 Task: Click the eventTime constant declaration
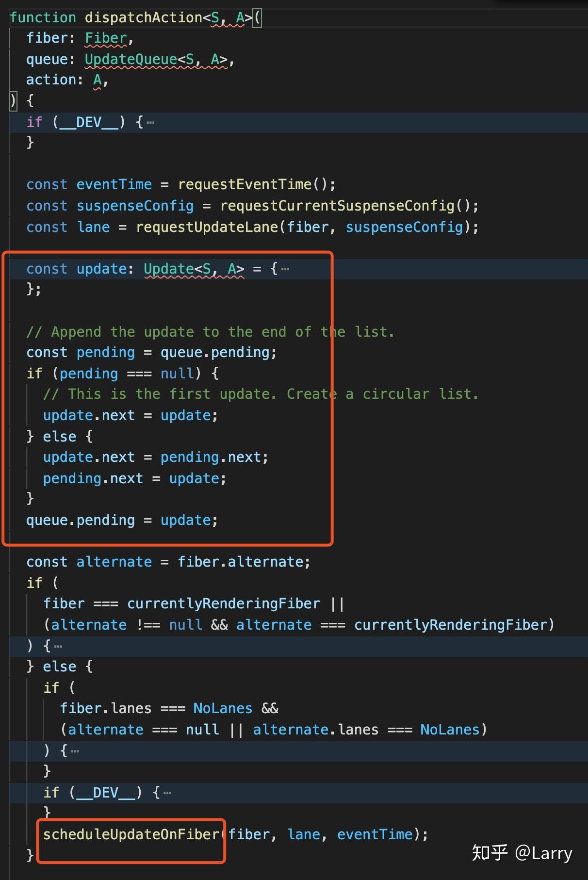tap(114, 185)
